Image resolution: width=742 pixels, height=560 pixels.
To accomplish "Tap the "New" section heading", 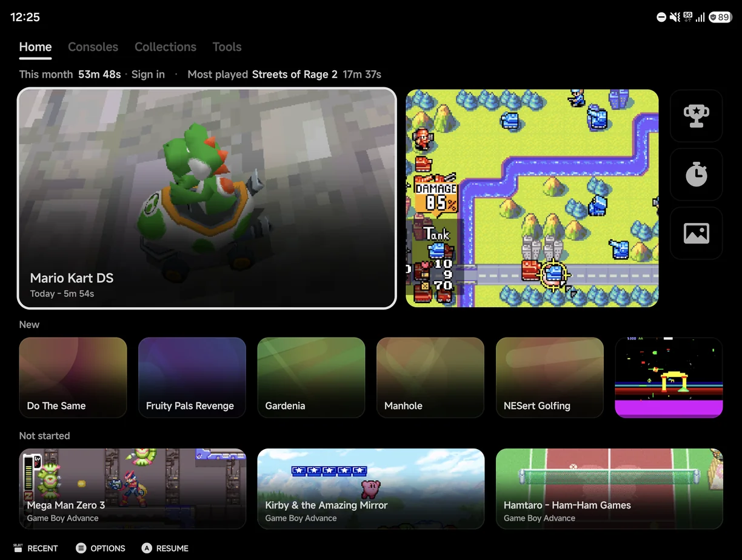I will (x=29, y=324).
